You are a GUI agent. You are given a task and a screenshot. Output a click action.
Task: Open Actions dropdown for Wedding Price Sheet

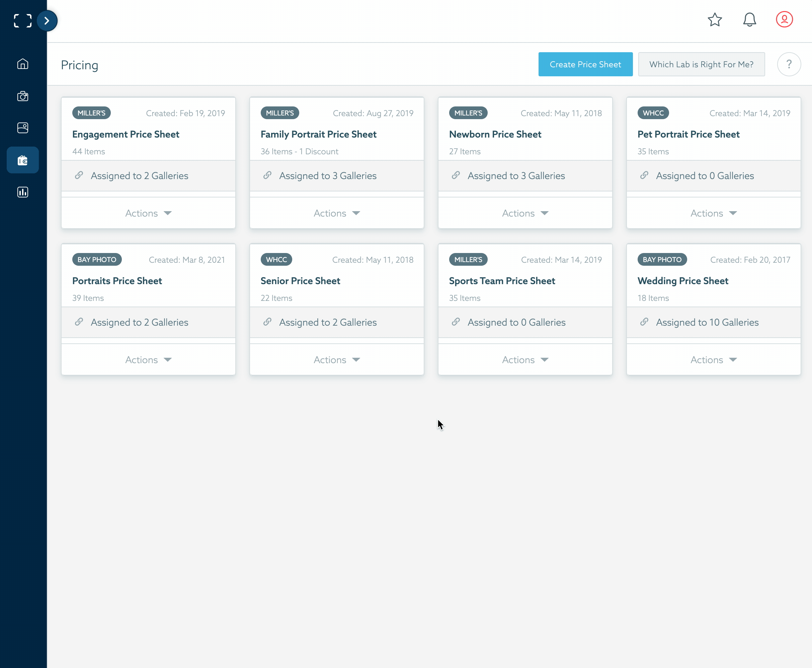tap(713, 360)
